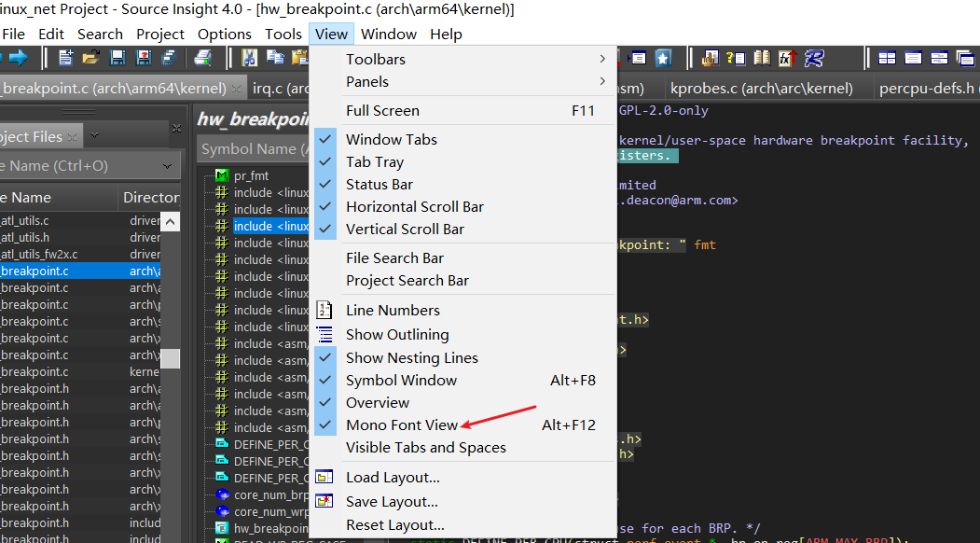Open the Options menu
Viewport: 980px width, 543px height.
[225, 35]
